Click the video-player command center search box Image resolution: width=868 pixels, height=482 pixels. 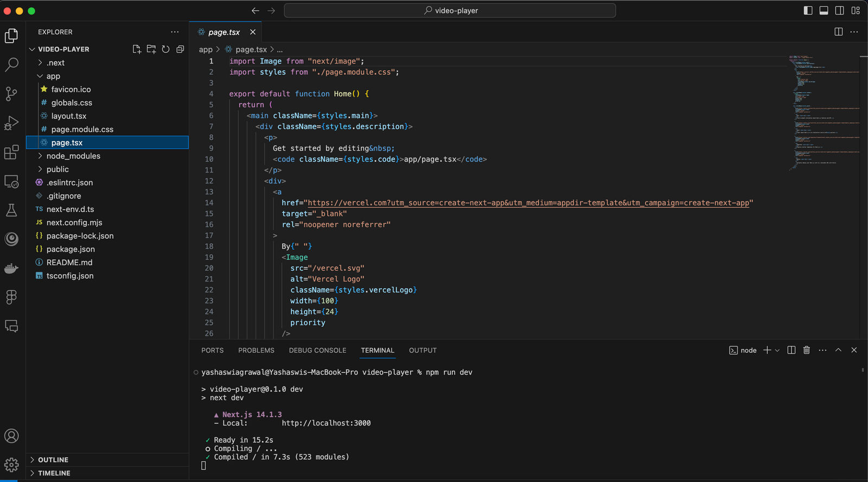[x=450, y=10]
